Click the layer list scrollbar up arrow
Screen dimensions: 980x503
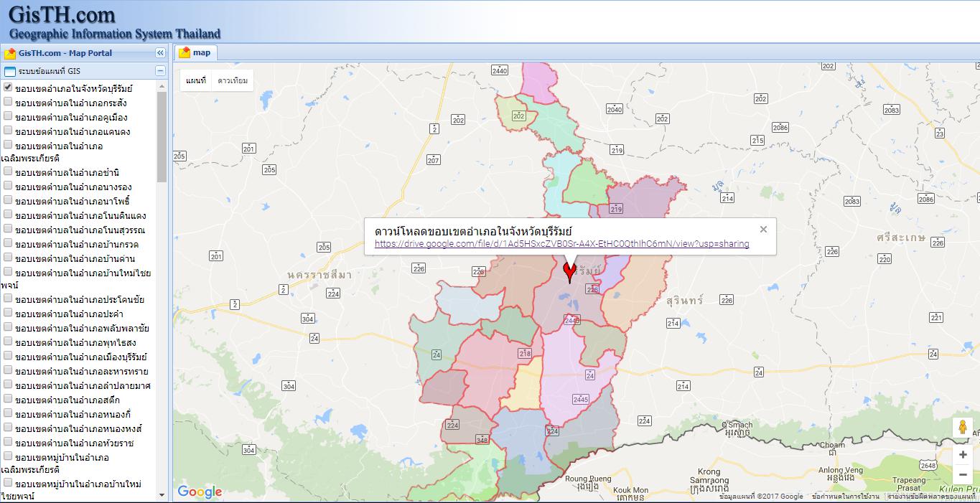pos(162,85)
